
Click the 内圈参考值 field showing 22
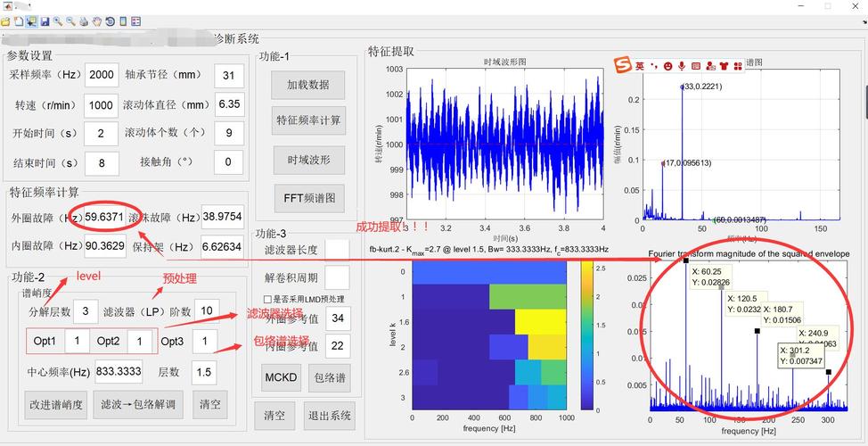pos(338,346)
